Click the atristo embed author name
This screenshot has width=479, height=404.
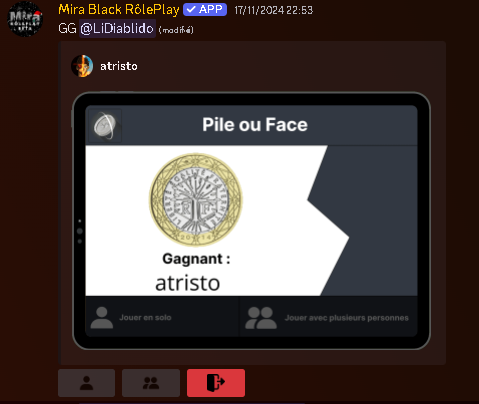[x=119, y=66]
